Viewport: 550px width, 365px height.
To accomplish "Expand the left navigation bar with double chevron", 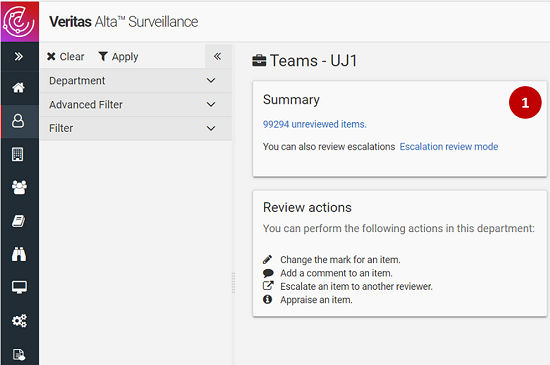I will (19, 56).
